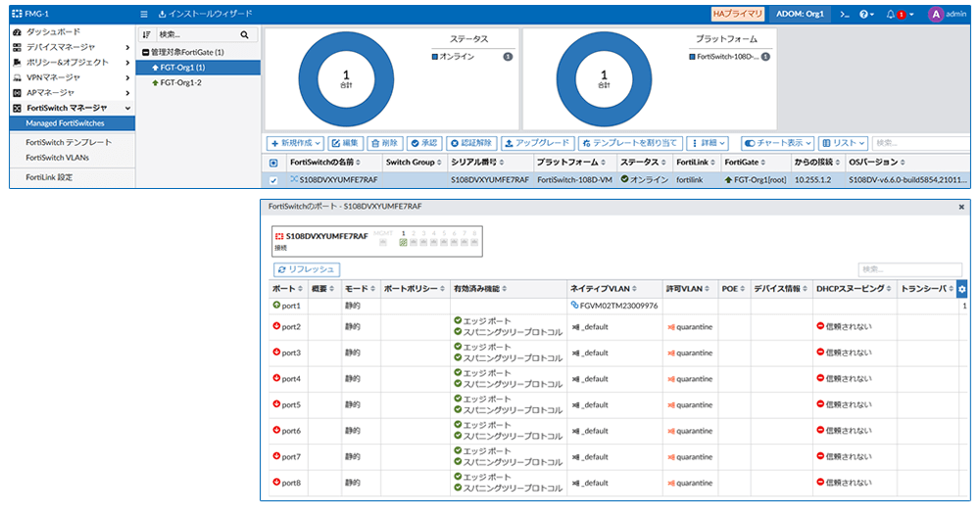Select FGT-Org1 (1) in device tree
The width and height of the screenshot is (980, 517).
(x=198, y=68)
